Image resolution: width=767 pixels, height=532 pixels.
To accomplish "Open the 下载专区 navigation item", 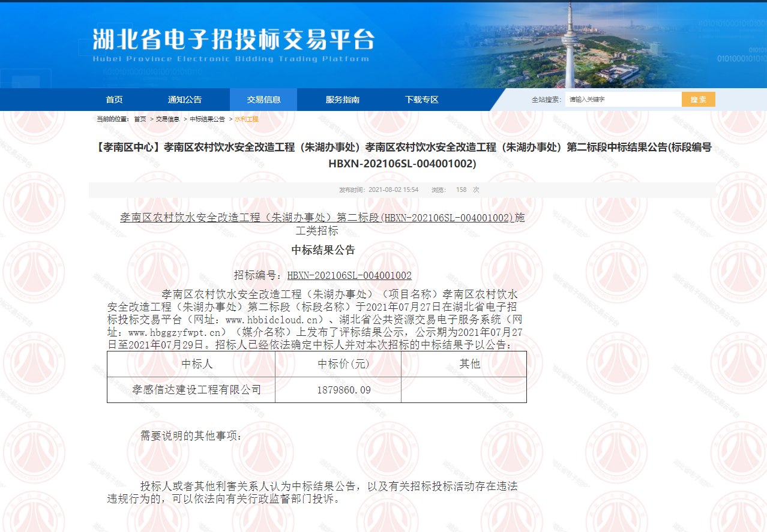I will pos(421,100).
